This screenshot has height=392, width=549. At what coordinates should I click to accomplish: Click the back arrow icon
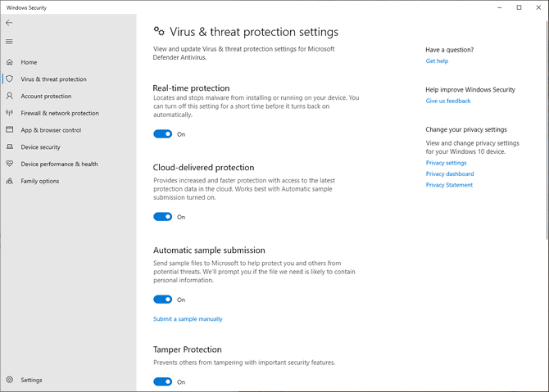[x=9, y=23]
